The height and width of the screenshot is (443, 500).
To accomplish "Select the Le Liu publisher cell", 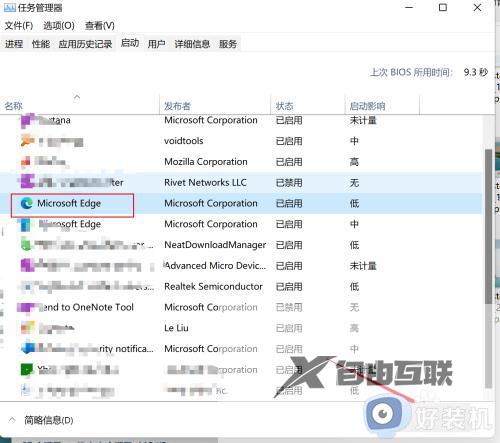I will (176, 328).
